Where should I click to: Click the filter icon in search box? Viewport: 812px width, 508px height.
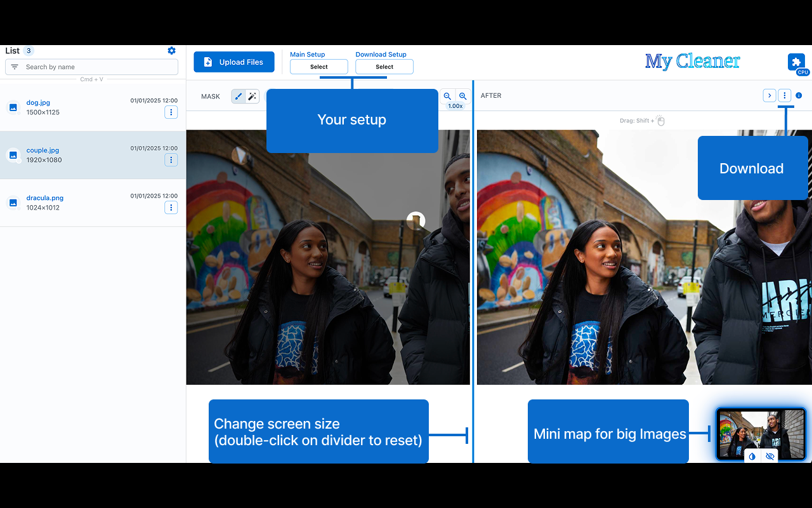[x=15, y=67]
